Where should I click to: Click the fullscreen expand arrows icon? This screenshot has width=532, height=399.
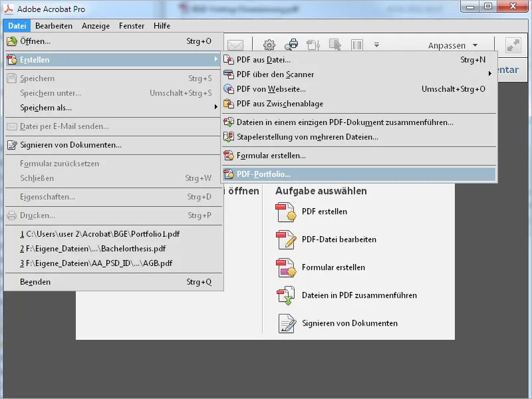coord(513,45)
